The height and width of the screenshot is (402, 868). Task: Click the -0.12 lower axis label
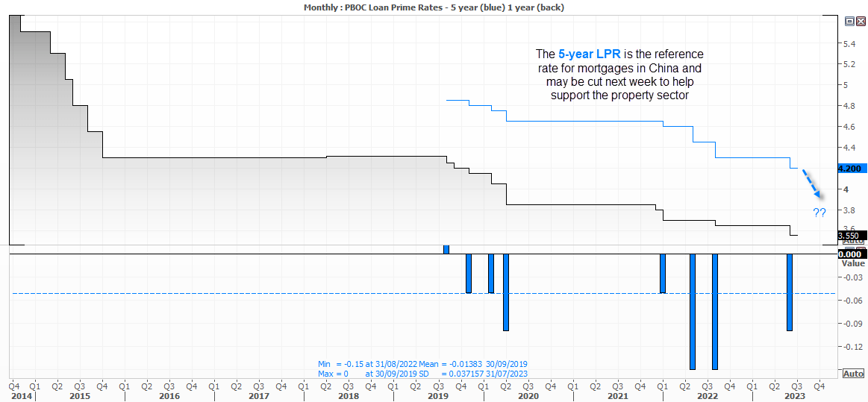(x=852, y=348)
